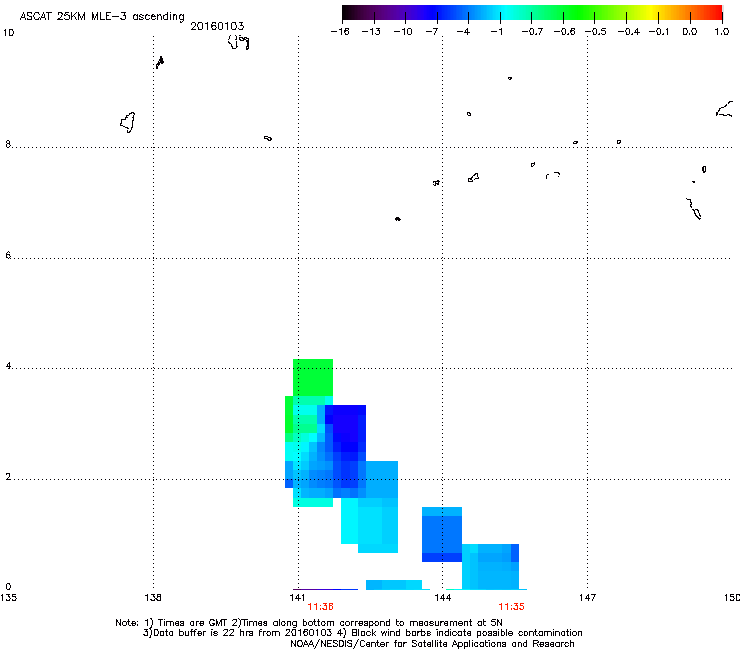The height and width of the screenshot is (650, 740).
Task: Click the red time stamp '11:35'
Action: pyautogui.click(x=512, y=607)
